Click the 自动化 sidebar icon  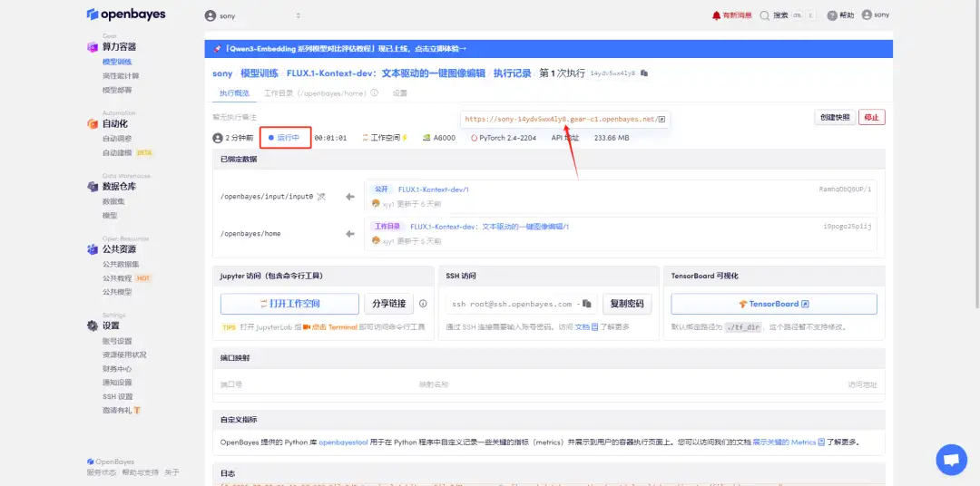coord(93,123)
